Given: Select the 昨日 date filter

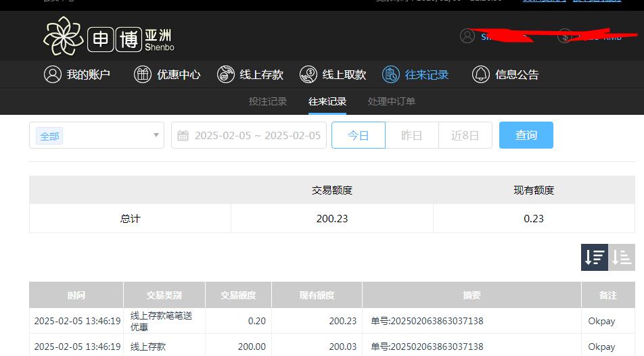Looking at the screenshot, I should tap(412, 135).
